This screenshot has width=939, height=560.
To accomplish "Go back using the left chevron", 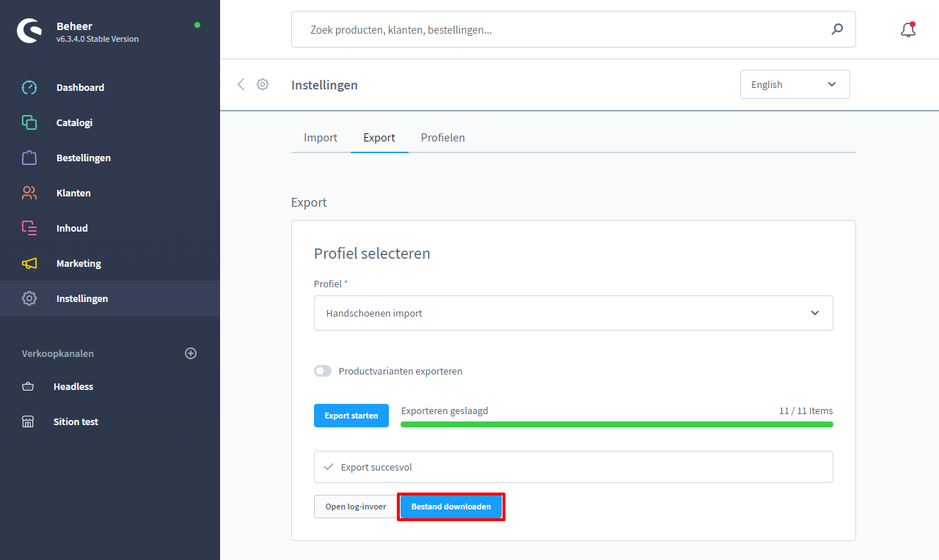I will 241,84.
